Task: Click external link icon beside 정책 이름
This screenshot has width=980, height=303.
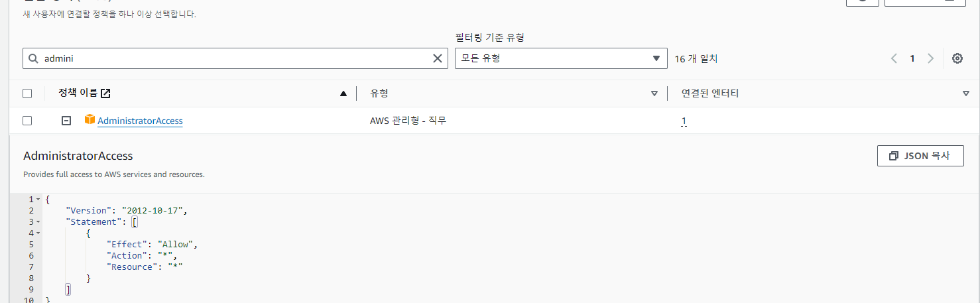Action: [105, 93]
